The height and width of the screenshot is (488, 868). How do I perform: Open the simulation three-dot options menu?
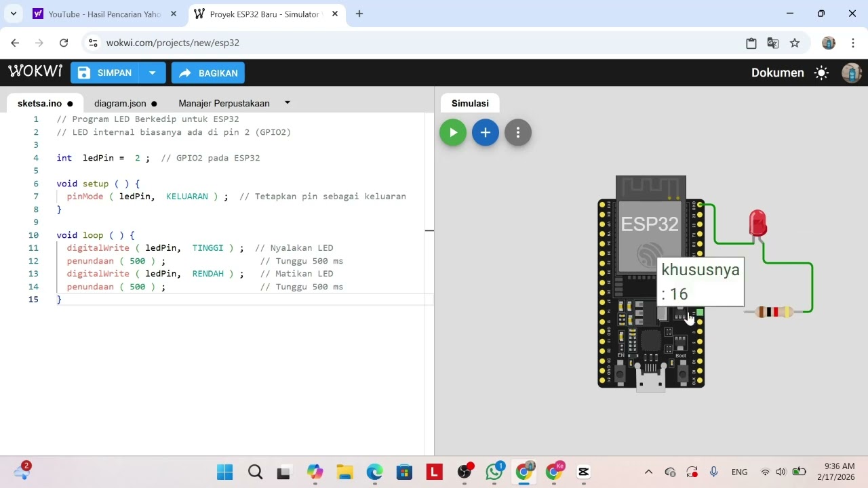point(518,133)
